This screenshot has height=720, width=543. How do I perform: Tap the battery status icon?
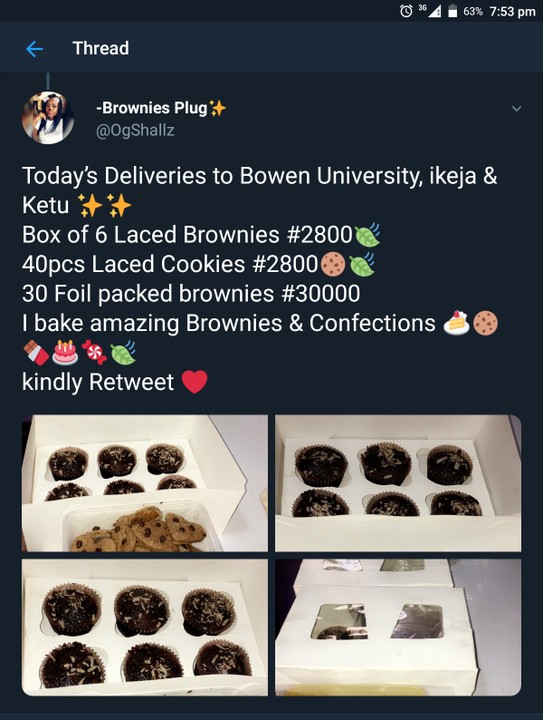[452, 11]
